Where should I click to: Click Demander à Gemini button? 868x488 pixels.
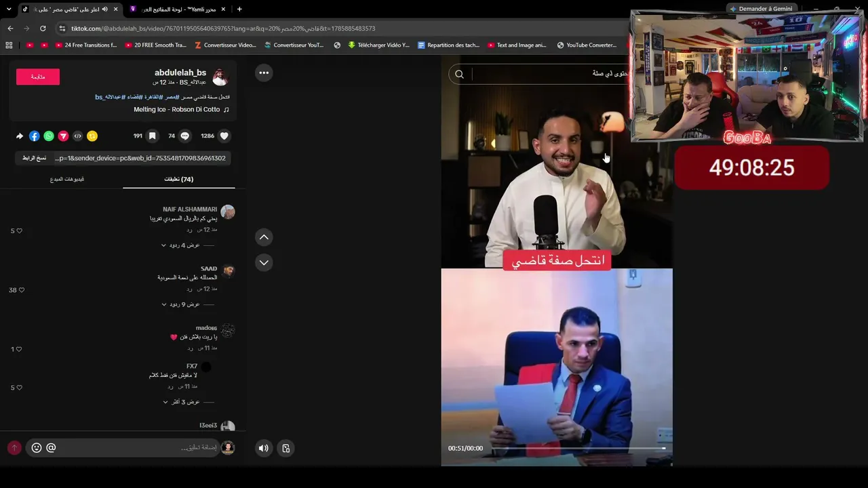761,9
